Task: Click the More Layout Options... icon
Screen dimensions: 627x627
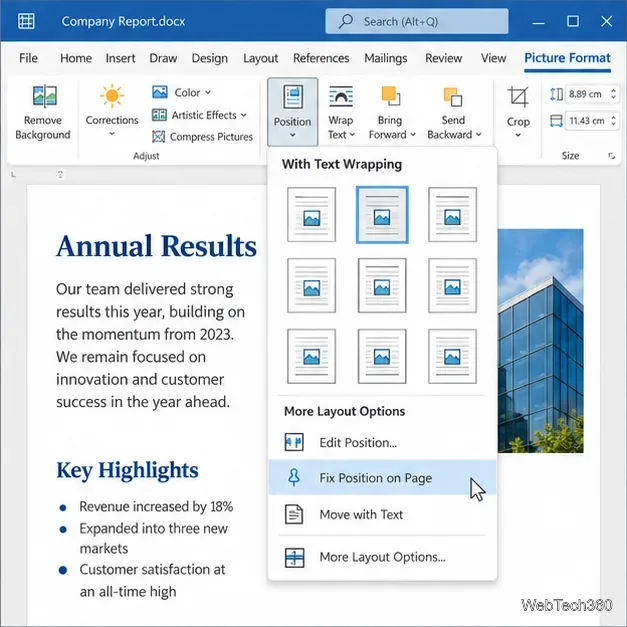Action: coord(294,557)
